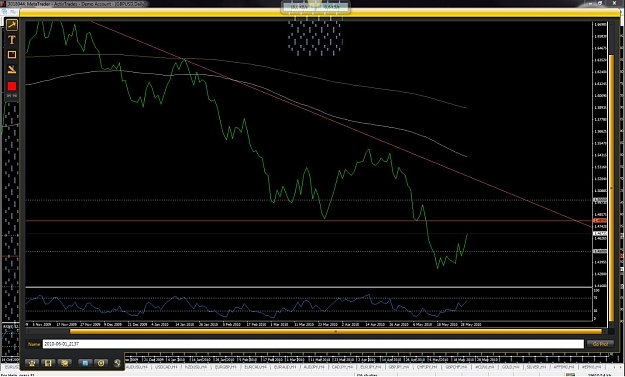Switch to the AUDJPY,H4 chart tab
This screenshot has height=377, width=625.
point(314,367)
